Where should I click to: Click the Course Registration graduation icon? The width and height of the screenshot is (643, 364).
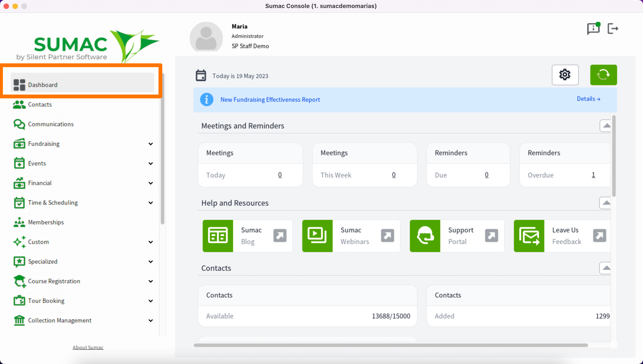pyautogui.click(x=20, y=281)
